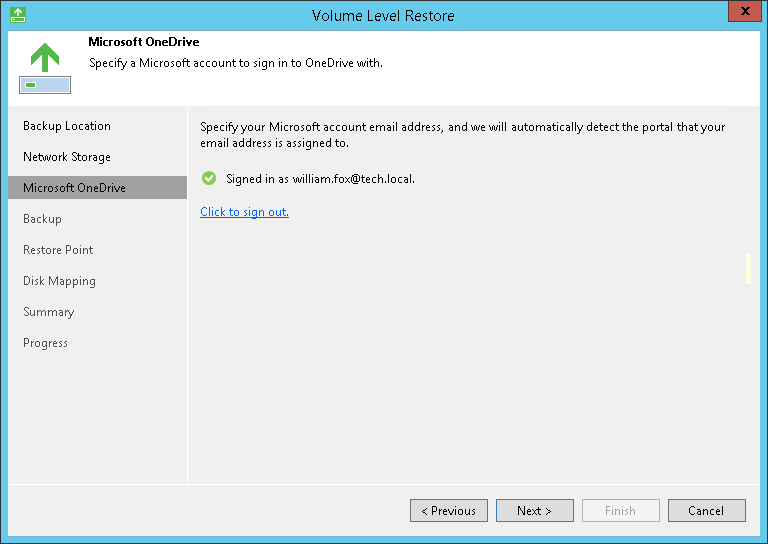Select the Disk Mapping step
This screenshot has width=768, height=544.
click(59, 281)
